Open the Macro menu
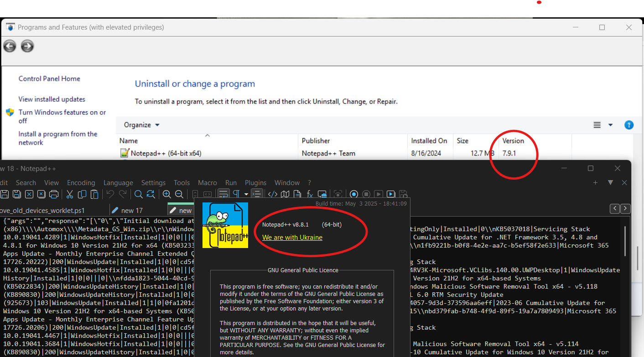644x357 pixels. pos(208,182)
